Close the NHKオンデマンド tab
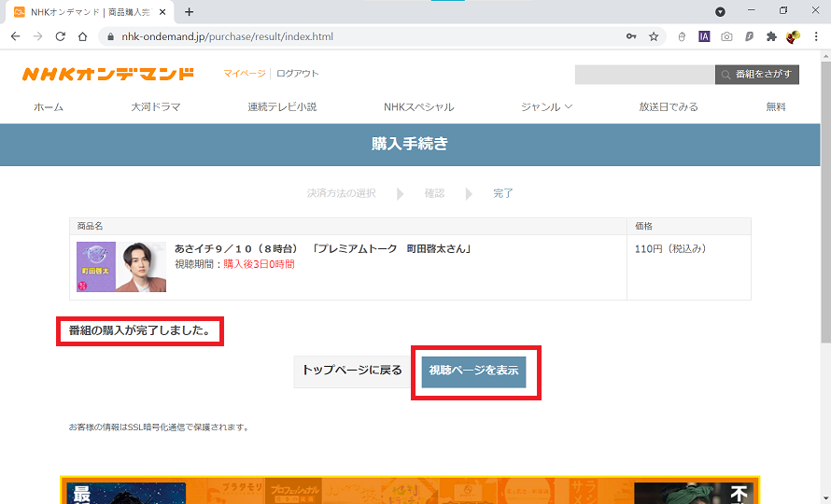 tap(162, 11)
